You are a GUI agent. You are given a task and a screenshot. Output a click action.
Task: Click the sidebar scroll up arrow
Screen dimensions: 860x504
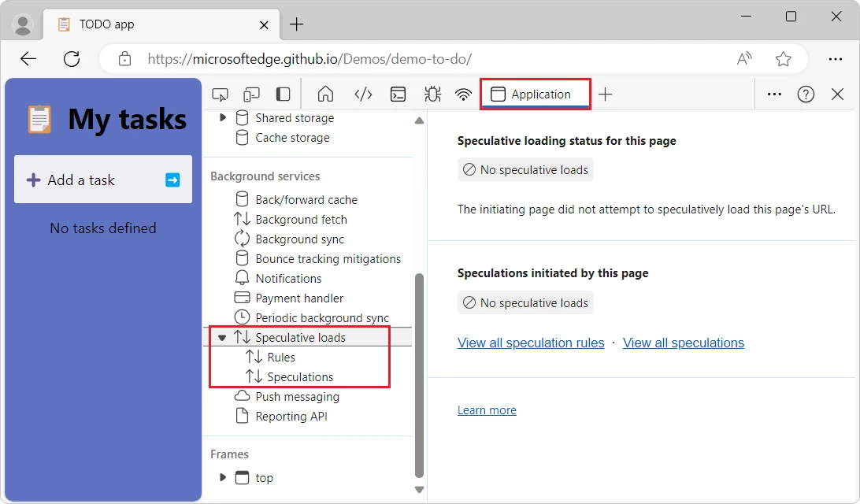[x=420, y=120]
